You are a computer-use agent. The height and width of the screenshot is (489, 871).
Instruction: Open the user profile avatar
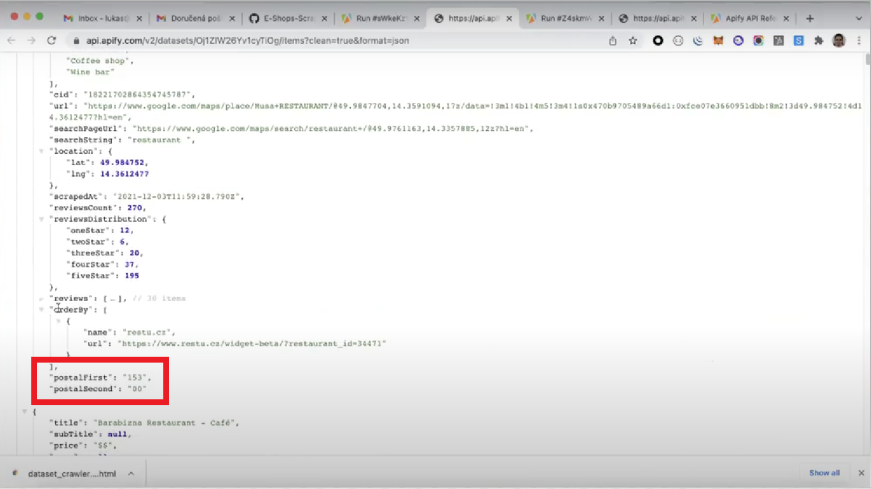839,41
